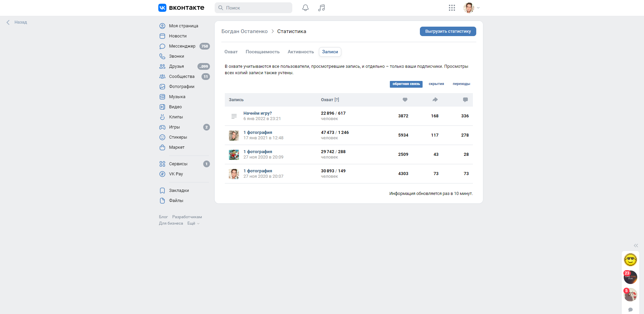Viewport: 644px width, 314px height.
Task: Open thumbnail of 17 янв 2021 photo post
Action: (x=234, y=136)
